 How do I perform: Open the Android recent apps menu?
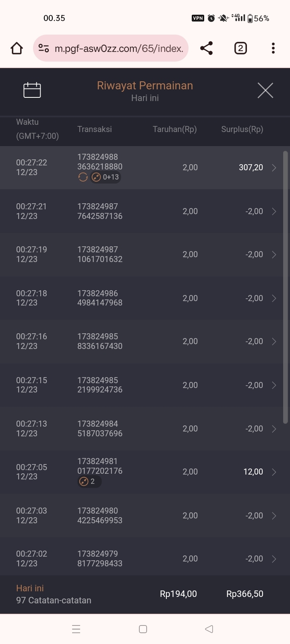76,629
